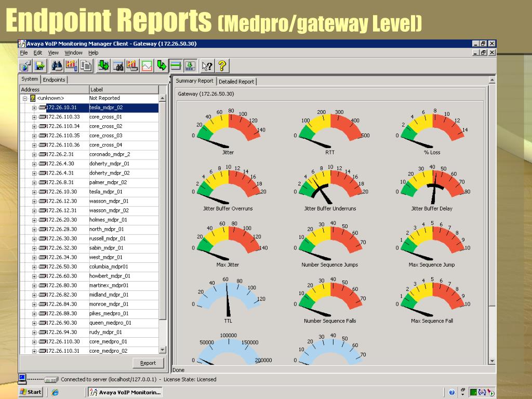Click the green arrow over list toolbar icon

point(103,66)
